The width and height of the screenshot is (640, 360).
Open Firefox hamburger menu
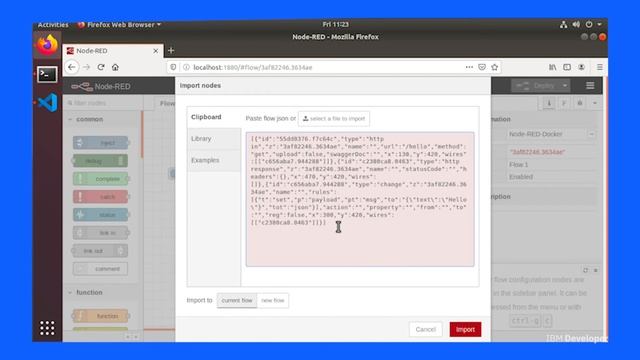pyautogui.click(x=600, y=67)
